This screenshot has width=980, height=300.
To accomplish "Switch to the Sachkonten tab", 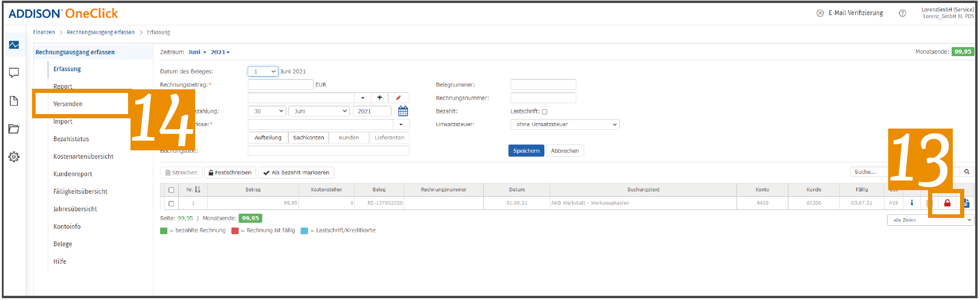I will [309, 138].
